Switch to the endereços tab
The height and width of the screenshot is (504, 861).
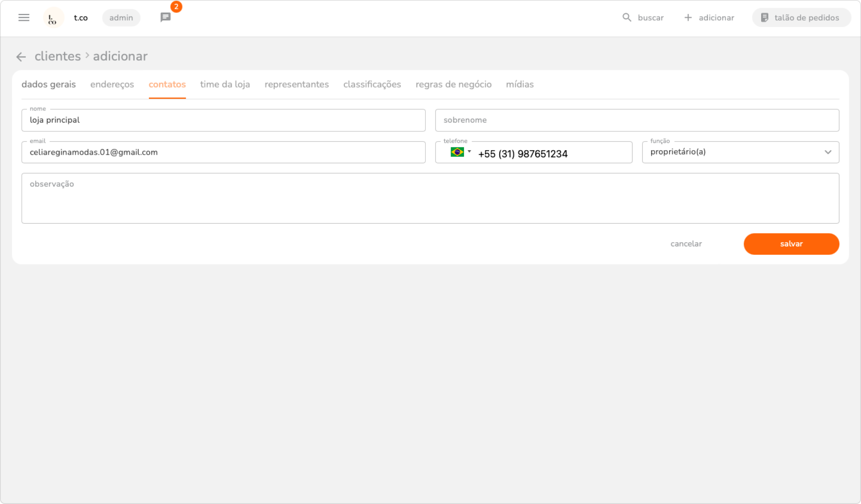(112, 84)
